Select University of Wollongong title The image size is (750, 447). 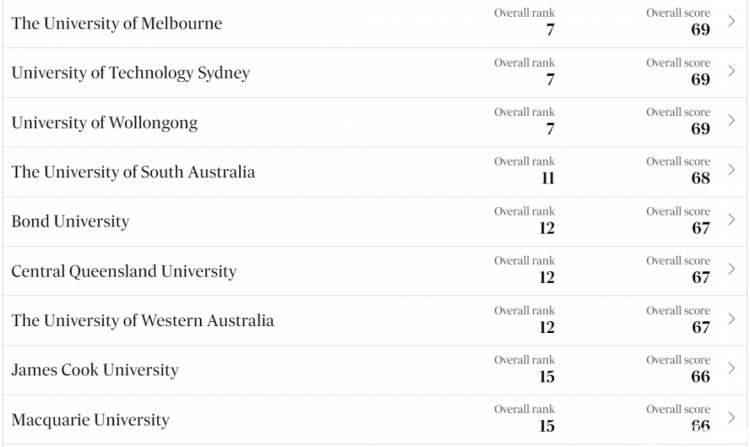104,123
